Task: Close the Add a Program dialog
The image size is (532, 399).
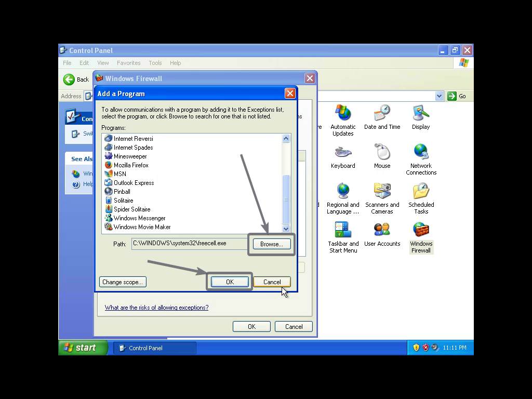Action: 290,94
